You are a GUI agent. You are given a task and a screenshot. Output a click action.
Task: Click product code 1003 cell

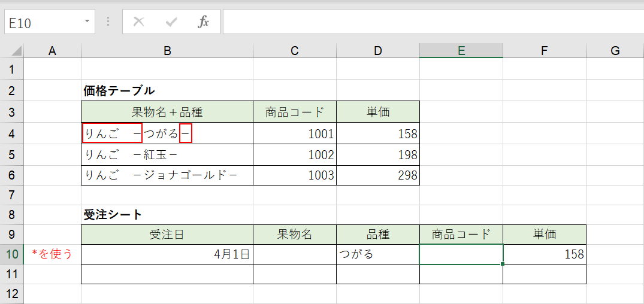[x=295, y=175]
